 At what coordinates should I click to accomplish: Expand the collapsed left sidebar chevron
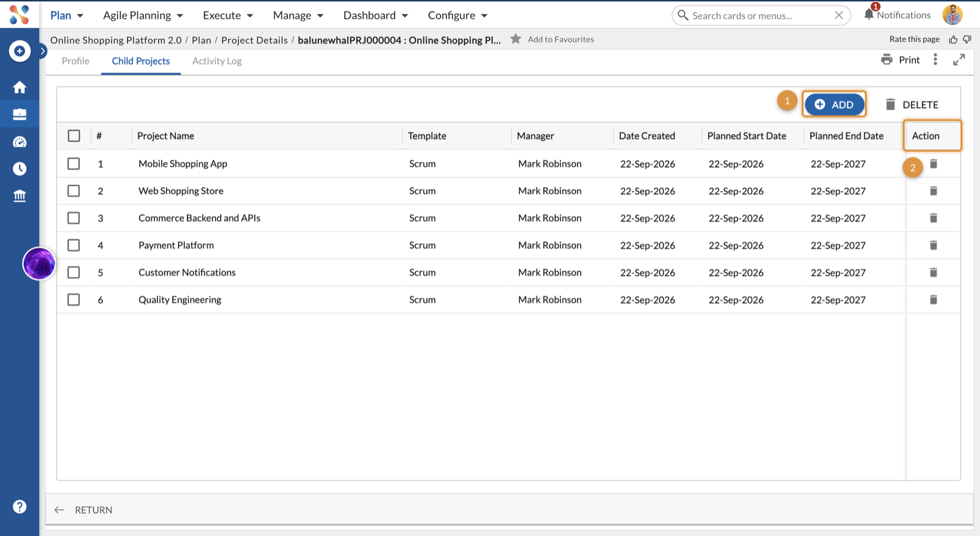(x=43, y=51)
